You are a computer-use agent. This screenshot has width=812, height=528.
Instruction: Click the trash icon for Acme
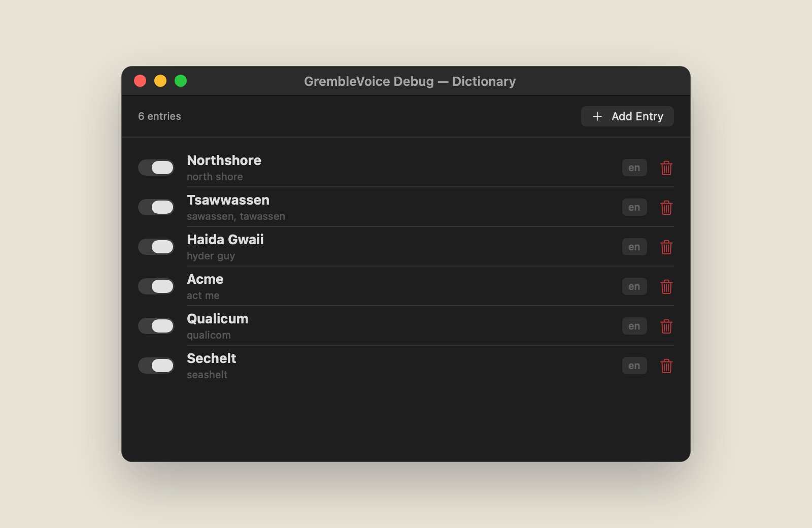pos(666,286)
